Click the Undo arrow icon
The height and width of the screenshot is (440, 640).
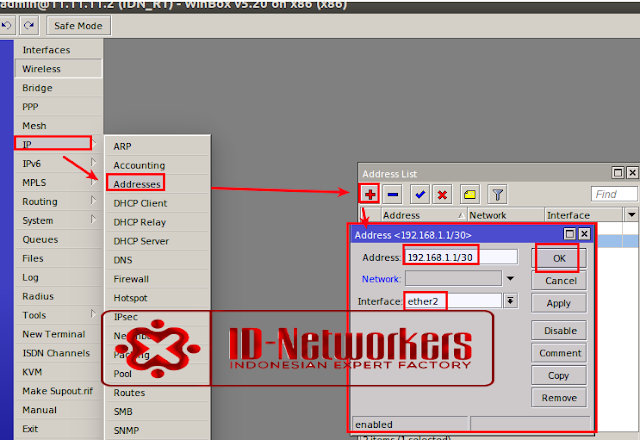click(6, 26)
